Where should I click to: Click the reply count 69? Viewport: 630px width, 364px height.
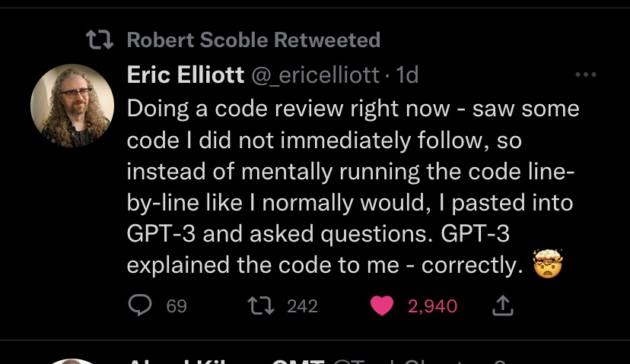pyautogui.click(x=177, y=306)
